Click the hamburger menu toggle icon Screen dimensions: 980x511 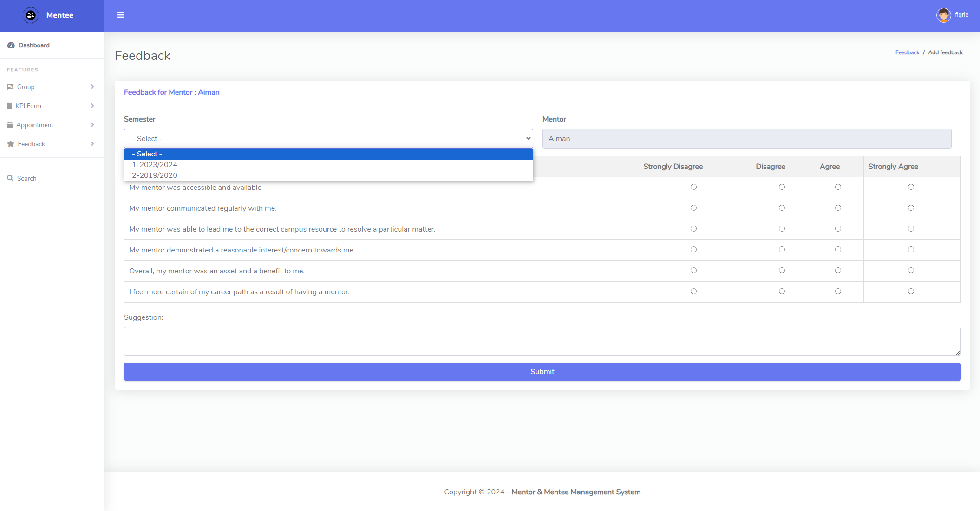120,15
